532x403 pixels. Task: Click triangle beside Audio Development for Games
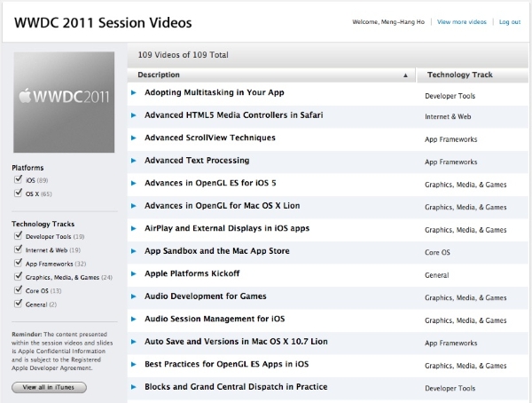pos(134,296)
